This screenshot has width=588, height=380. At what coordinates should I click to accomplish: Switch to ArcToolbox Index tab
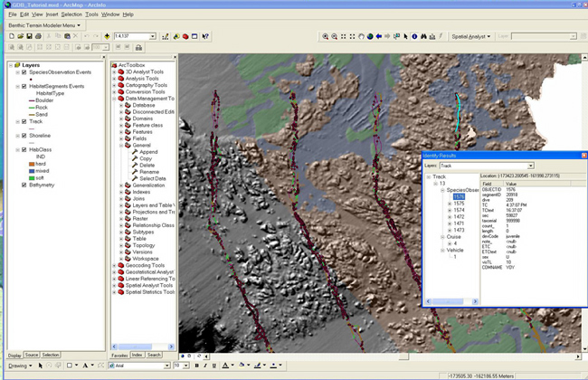point(137,355)
